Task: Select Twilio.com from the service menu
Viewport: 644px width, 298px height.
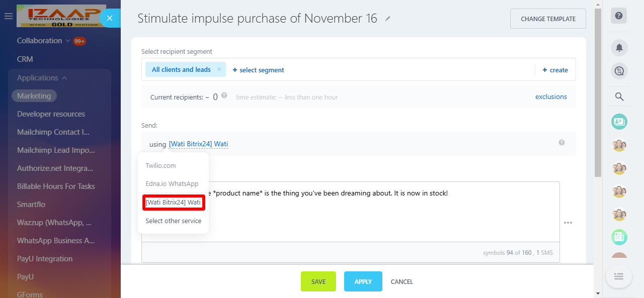Action: tap(160, 165)
